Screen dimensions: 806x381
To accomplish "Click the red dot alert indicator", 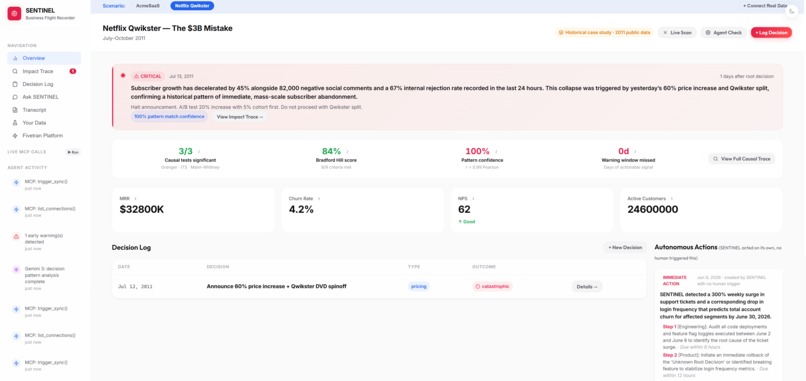I will pos(122,76).
